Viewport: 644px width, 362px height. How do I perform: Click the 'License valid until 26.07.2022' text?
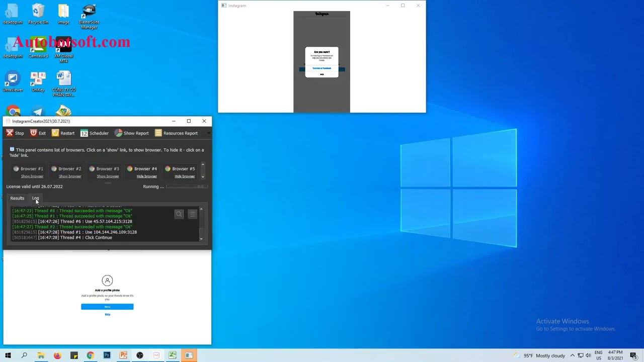(x=35, y=187)
